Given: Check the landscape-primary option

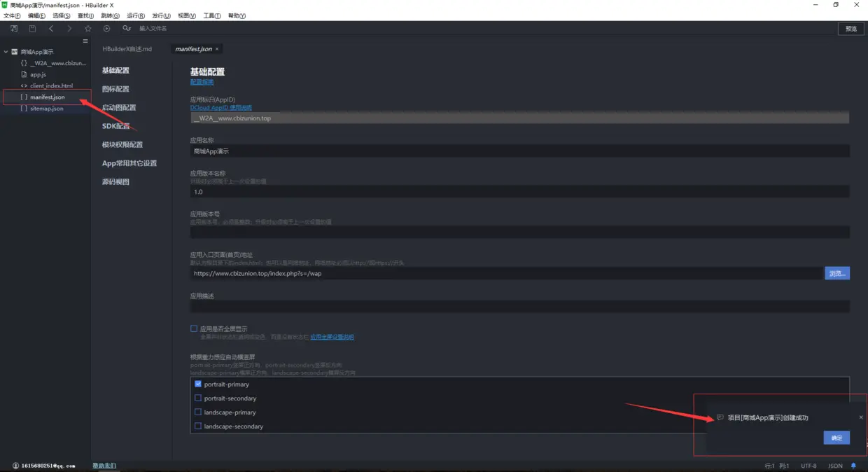Looking at the screenshot, I should pyautogui.click(x=198, y=412).
